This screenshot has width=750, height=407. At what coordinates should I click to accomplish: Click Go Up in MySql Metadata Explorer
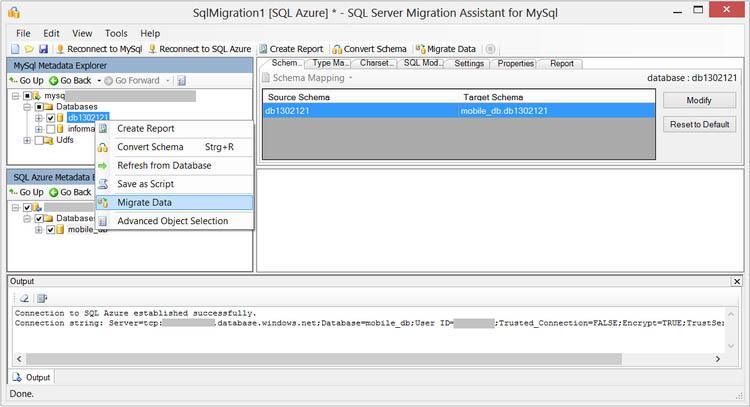(x=27, y=80)
